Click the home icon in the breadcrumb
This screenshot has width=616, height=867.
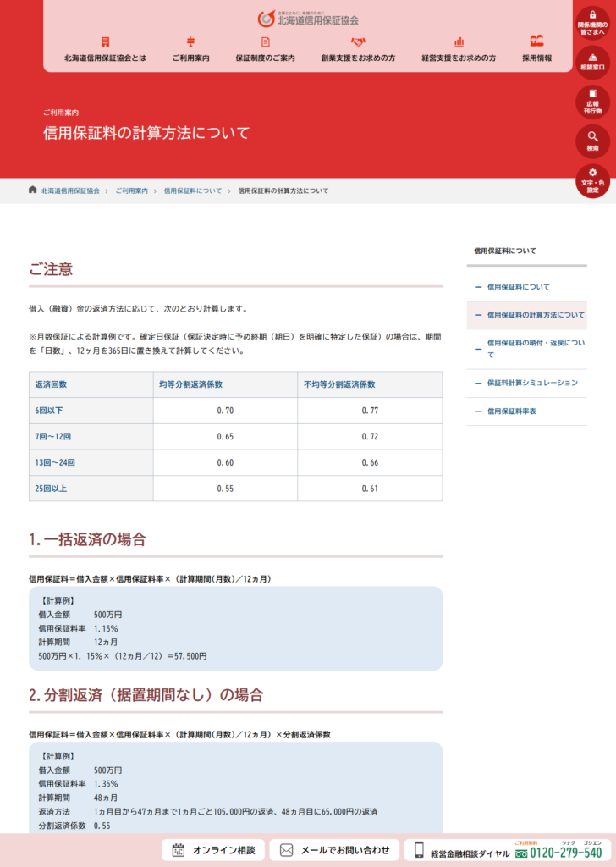pyautogui.click(x=33, y=190)
